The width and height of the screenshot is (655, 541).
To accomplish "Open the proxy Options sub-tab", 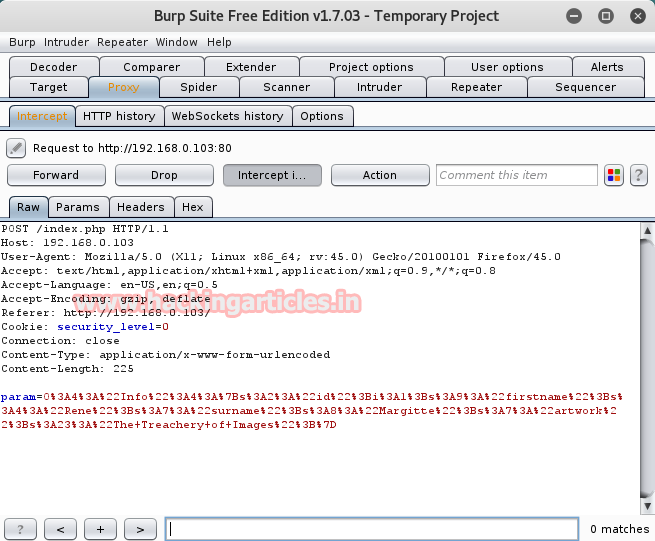I will (x=322, y=116).
